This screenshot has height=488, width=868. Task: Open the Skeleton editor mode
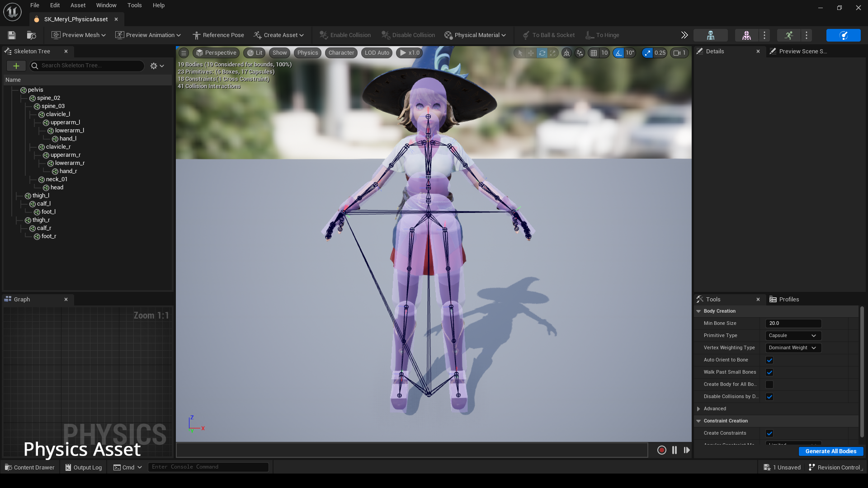pyautogui.click(x=710, y=35)
